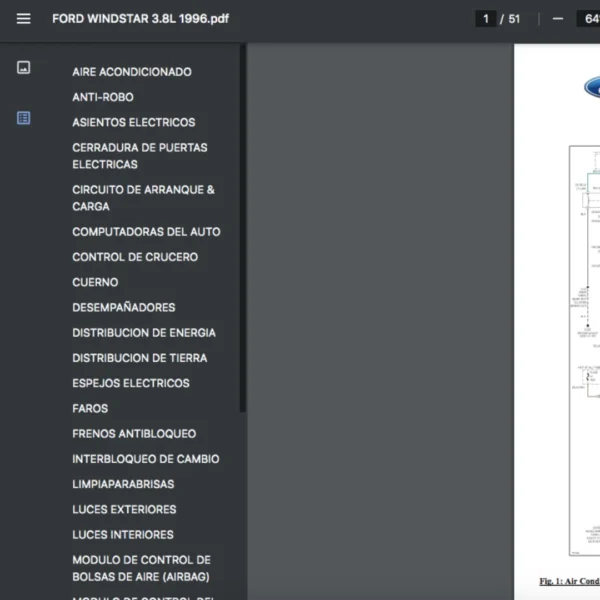Open the FRENOS ANTIBLOQUEO bookmark
Image resolution: width=600 pixels, height=600 pixels.
click(x=134, y=434)
